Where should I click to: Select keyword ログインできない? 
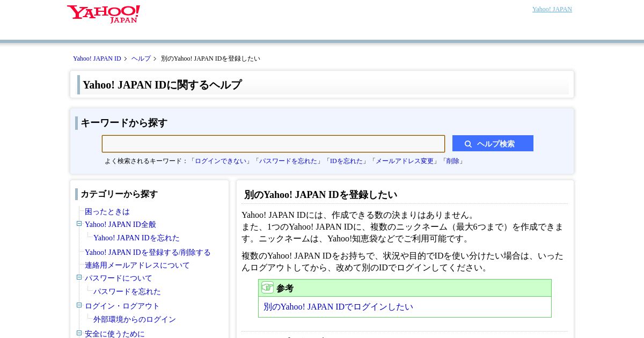point(221,161)
